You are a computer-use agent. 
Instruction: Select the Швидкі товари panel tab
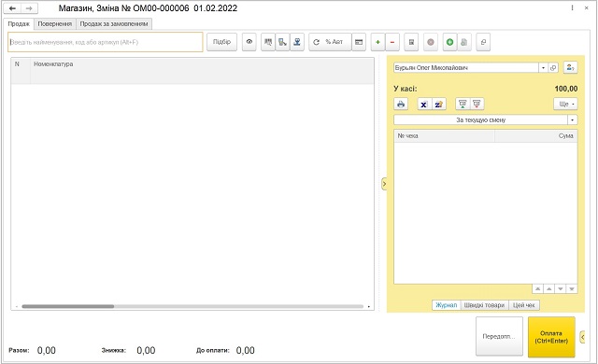[x=484, y=305]
